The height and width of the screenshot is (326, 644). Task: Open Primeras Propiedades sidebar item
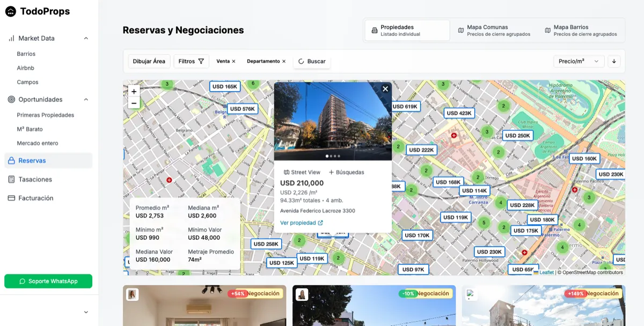tap(46, 115)
